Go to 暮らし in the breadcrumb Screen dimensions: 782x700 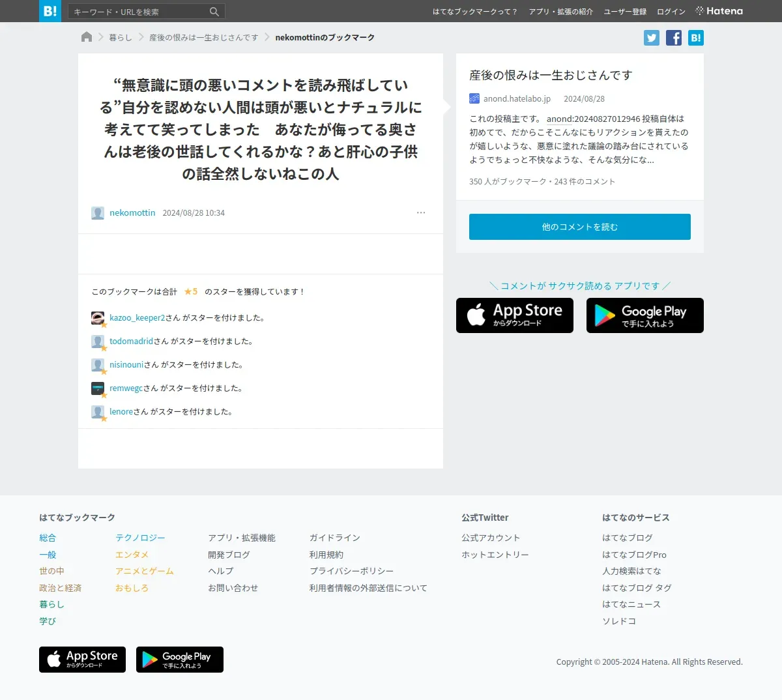[x=121, y=38]
